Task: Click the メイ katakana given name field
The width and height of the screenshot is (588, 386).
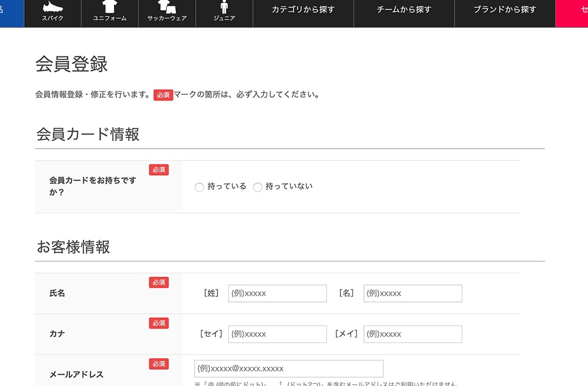Action: pyautogui.click(x=413, y=334)
